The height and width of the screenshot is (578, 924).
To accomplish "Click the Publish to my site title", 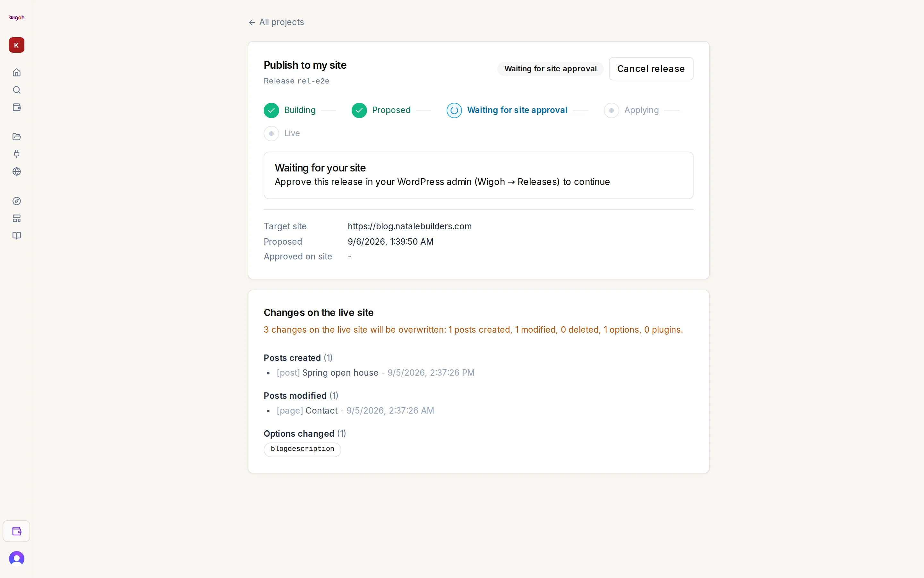I will 305,65.
